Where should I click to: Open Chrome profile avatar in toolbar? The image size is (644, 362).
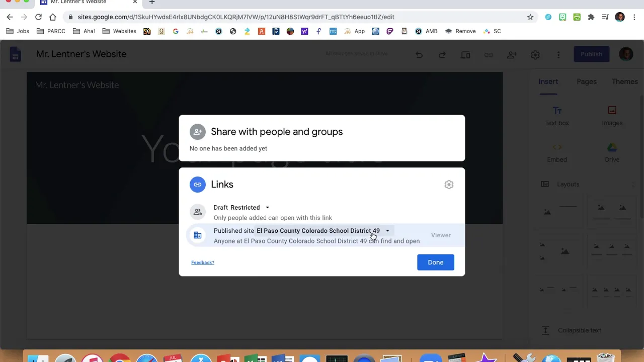click(x=619, y=17)
